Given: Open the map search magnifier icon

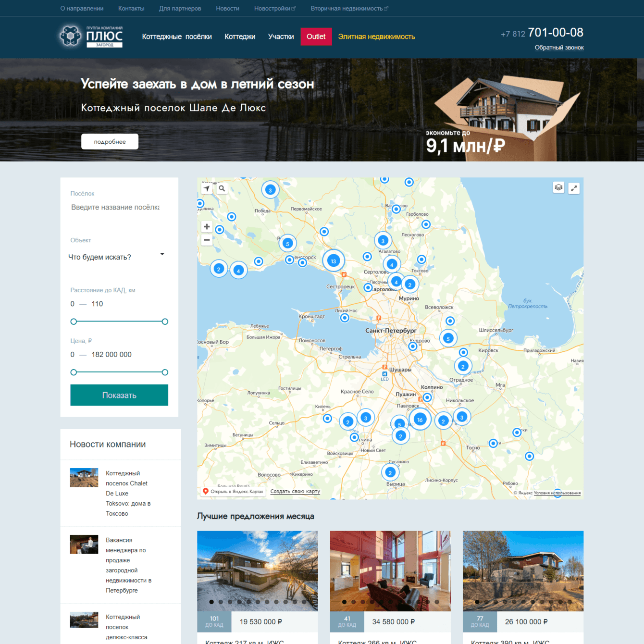Looking at the screenshot, I should point(222,188).
